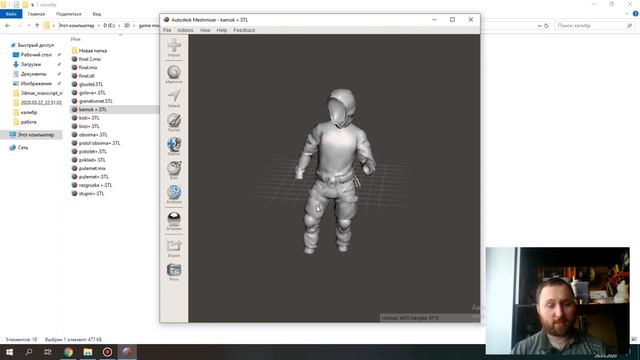Image resolution: width=640 pixels, height=360 pixels.
Task: Click the Explorer up-directory arrow
Action: (37, 26)
